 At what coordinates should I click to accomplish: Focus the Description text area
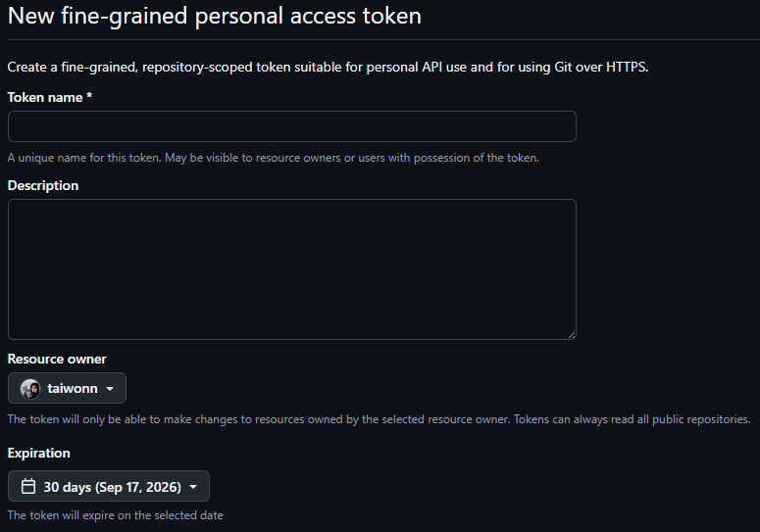tap(292, 269)
